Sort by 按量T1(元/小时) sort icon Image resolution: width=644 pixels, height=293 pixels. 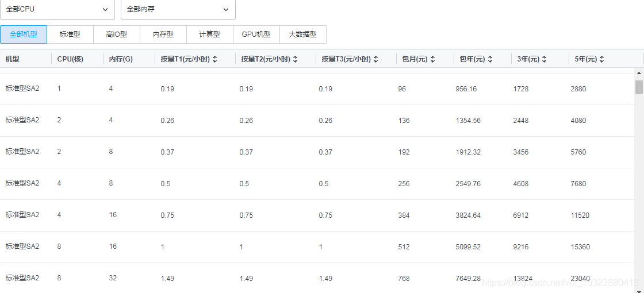click(x=214, y=59)
